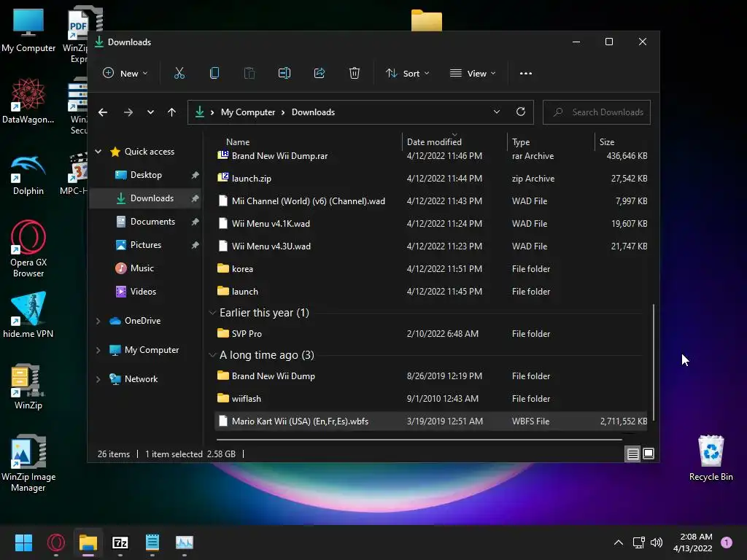
Task: Expand the OneDrive tree node
Action: [x=98, y=321]
